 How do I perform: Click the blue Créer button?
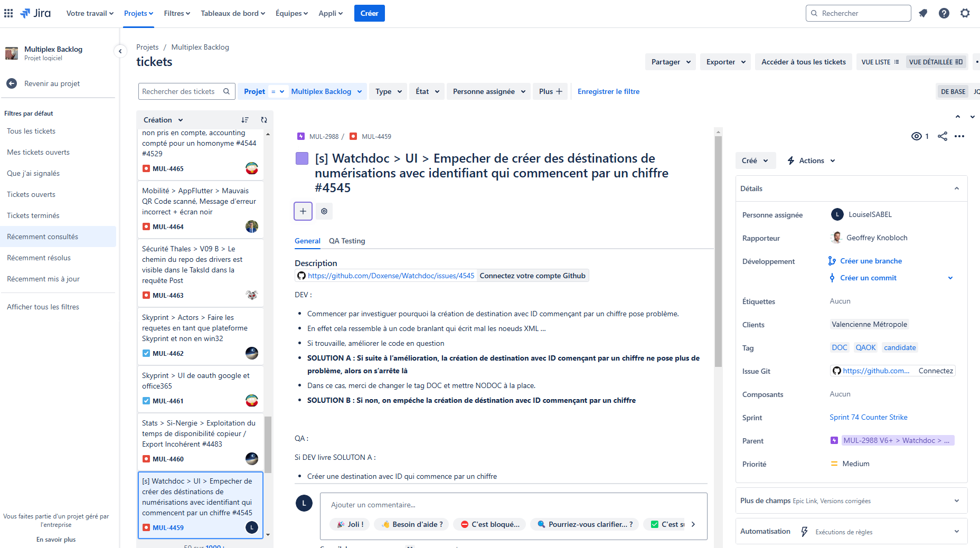point(369,13)
